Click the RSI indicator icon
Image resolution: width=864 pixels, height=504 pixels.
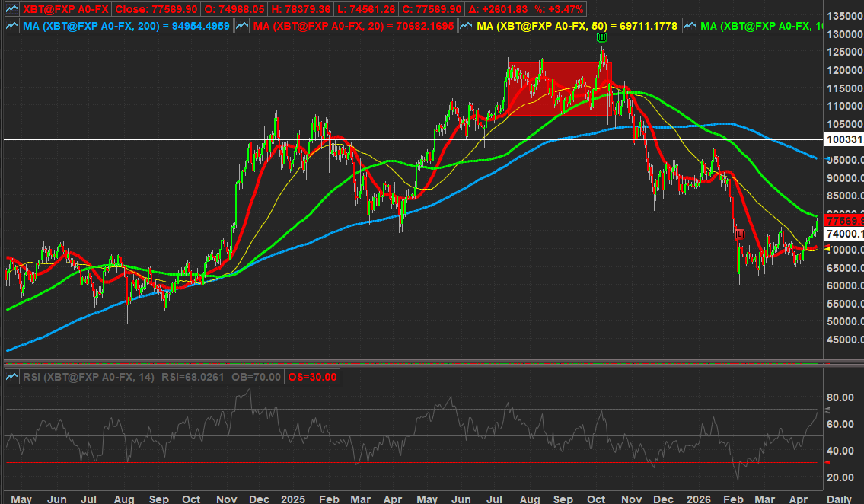[x=12, y=377]
